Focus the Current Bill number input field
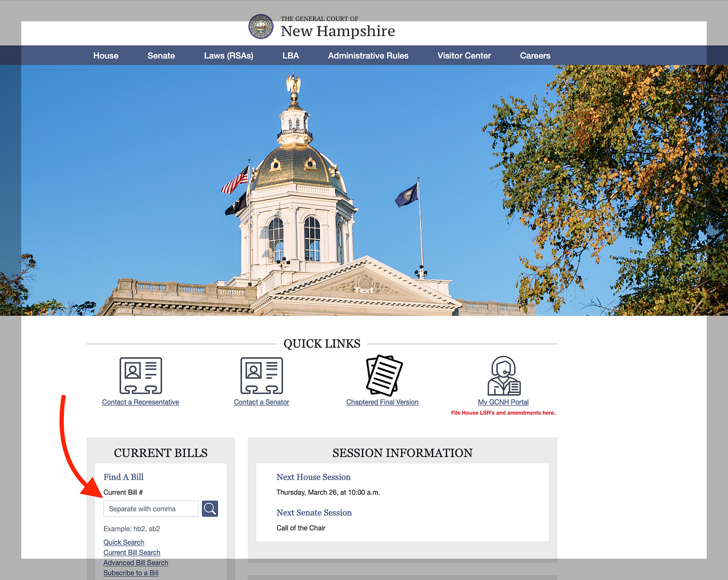The image size is (728, 580). 151,509
